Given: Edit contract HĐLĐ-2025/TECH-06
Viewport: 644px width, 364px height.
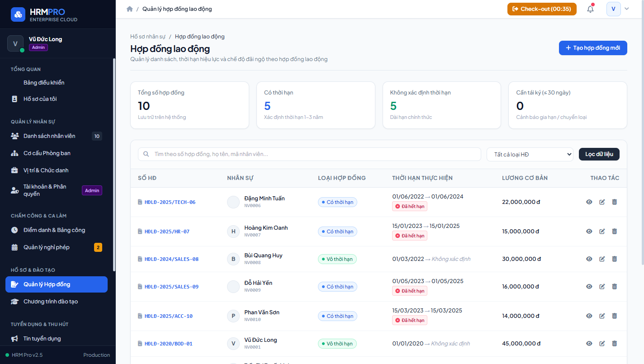Looking at the screenshot, I should point(602,202).
